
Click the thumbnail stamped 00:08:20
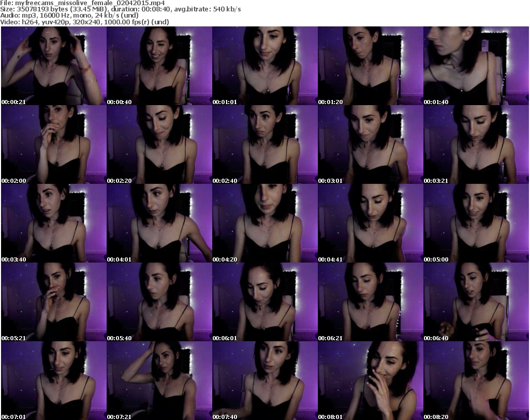(476, 381)
